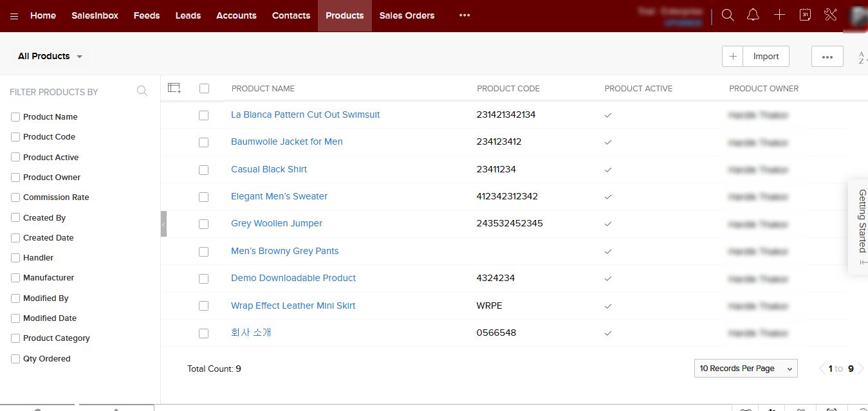Go to previous page arrow
Screen dimensions: 868x411
(x=822, y=369)
